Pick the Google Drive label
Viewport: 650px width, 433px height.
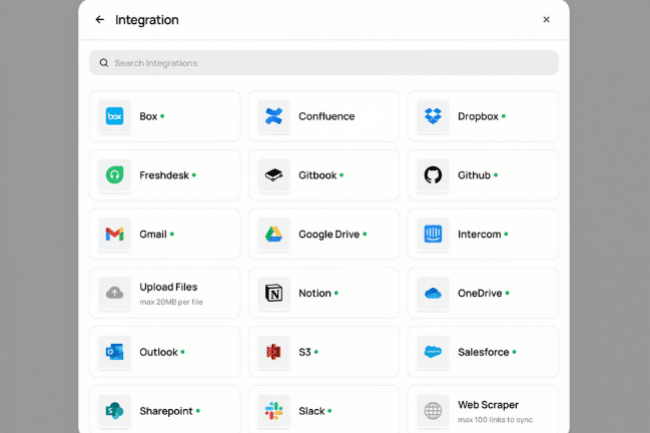[329, 235]
